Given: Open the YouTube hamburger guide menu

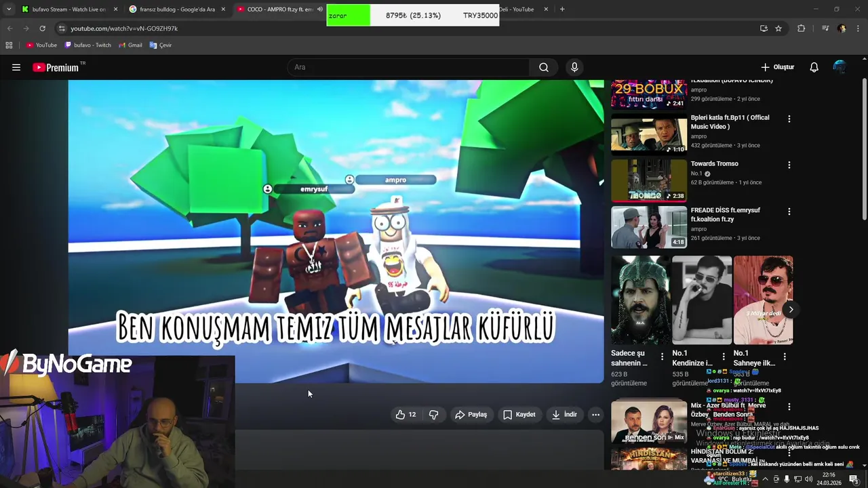Looking at the screenshot, I should pyautogui.click(x=16, y=67).
